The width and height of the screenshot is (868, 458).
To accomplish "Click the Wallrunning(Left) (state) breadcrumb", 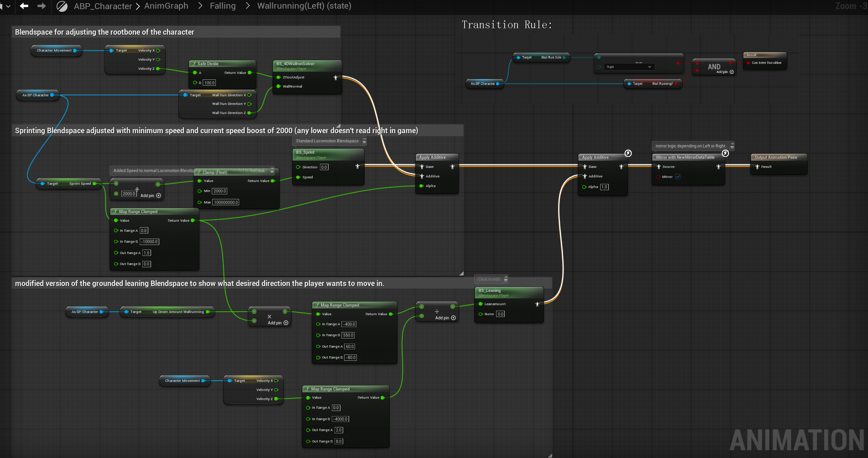I will [304, 6].
